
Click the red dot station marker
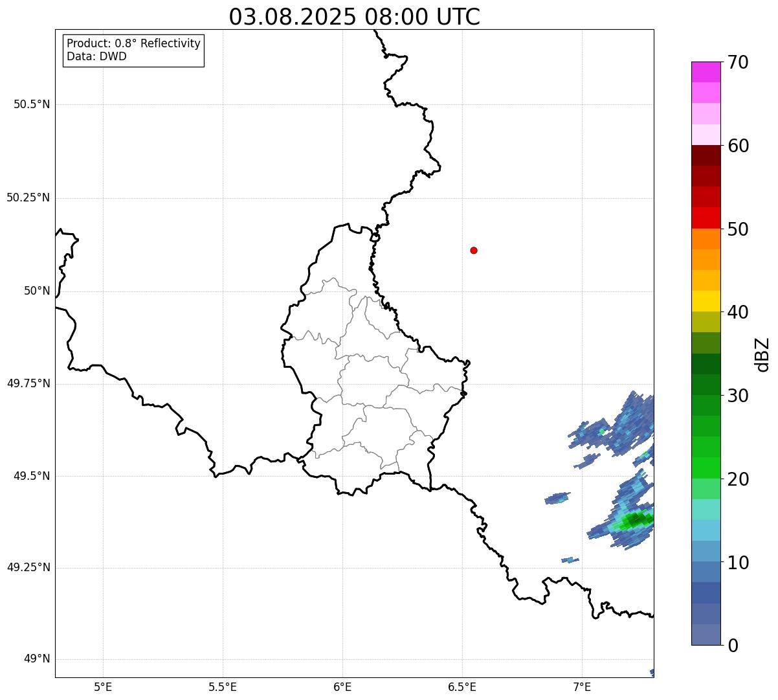click(474, 250)
